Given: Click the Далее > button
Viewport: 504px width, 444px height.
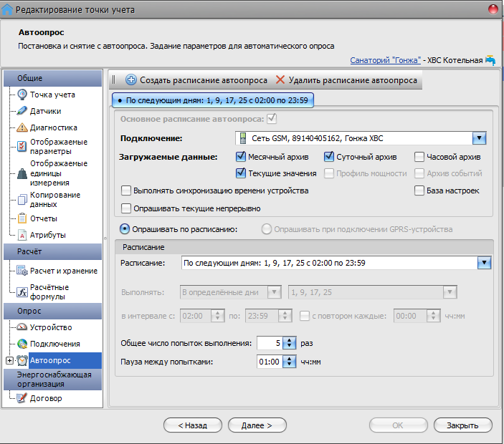Looking at the screenshot, I should point(257,425).
